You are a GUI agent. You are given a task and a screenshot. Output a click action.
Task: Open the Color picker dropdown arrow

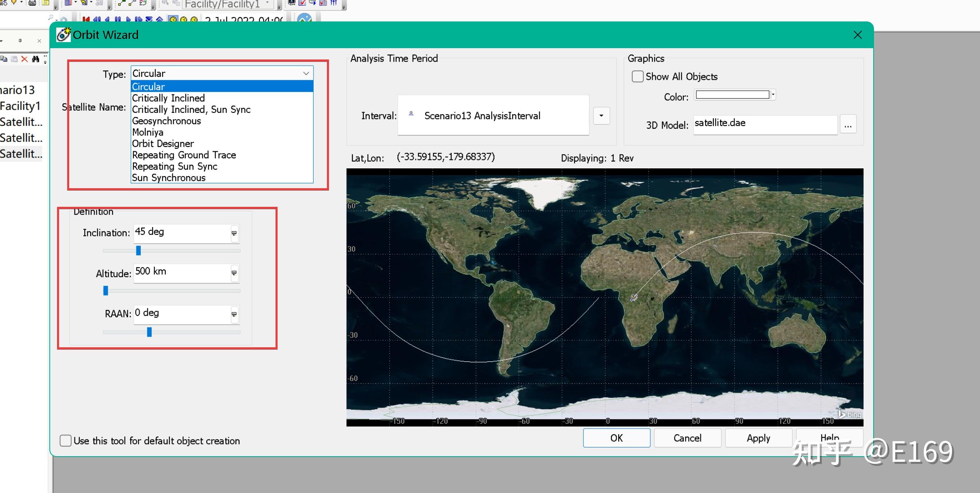(x=773, y=95)
